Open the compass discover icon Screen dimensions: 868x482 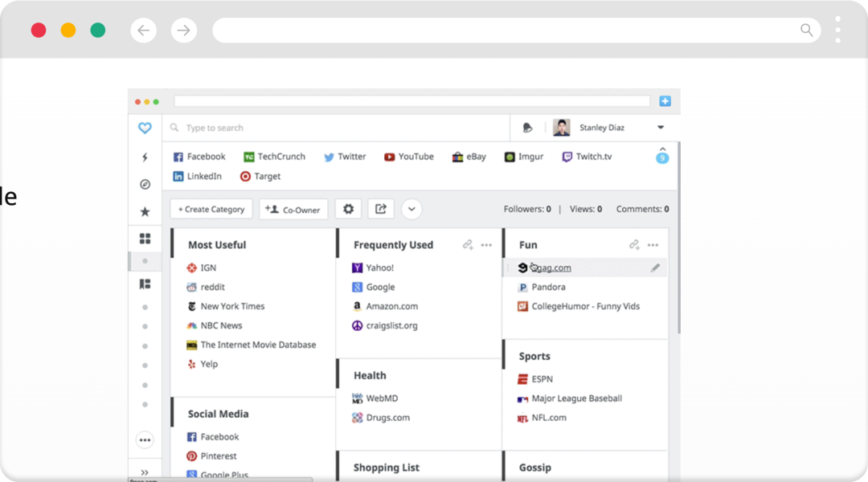[145, 184]
